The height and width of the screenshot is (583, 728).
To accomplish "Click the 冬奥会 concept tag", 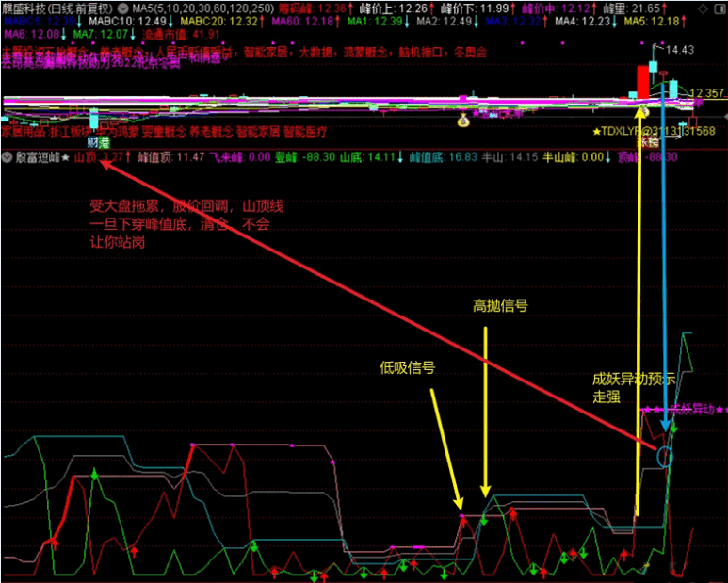I will tap(471, 52).
